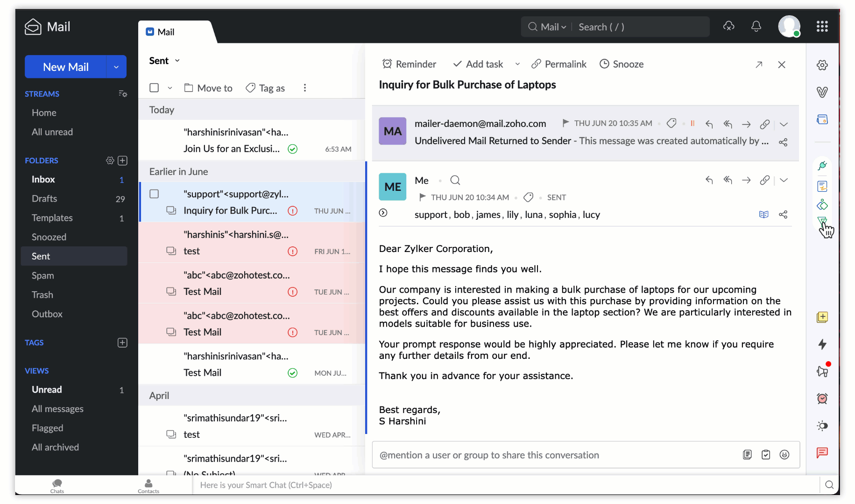Screen dimensions: 855x504
Task: Open Contacts in the bottom bar
Action: 148,486
